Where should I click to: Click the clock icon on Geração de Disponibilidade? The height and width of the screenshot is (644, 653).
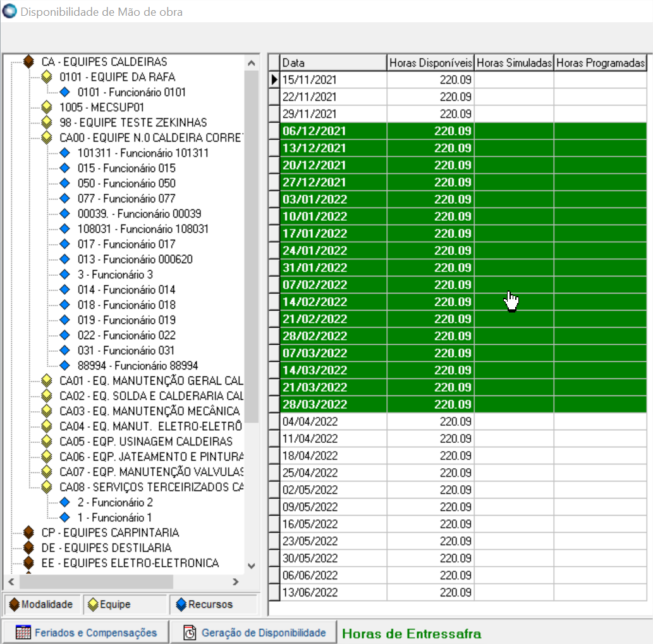190,633
